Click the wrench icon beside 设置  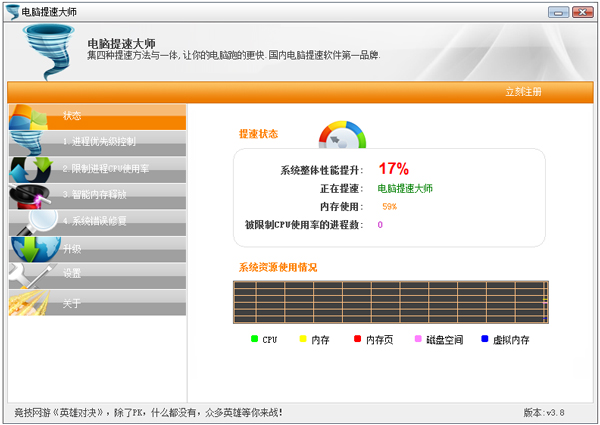31,275
